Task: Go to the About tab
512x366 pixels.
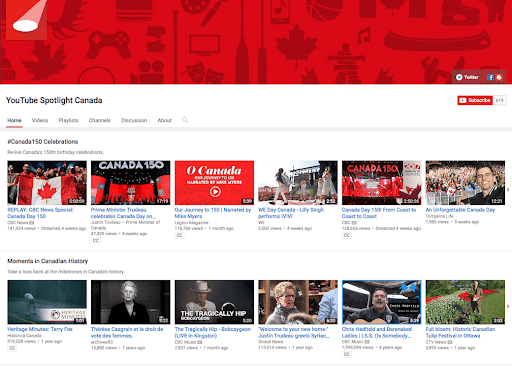Action: [x=165, y=120]
